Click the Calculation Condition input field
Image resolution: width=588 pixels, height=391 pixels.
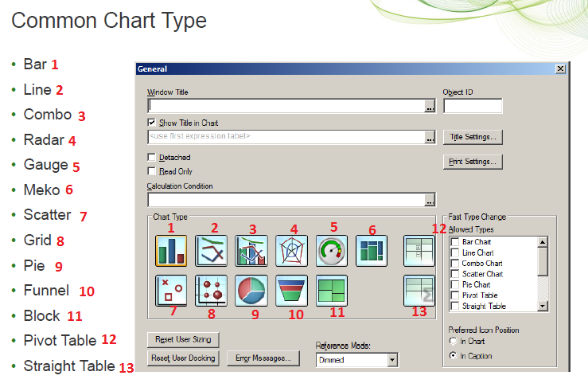click(286, 200)
